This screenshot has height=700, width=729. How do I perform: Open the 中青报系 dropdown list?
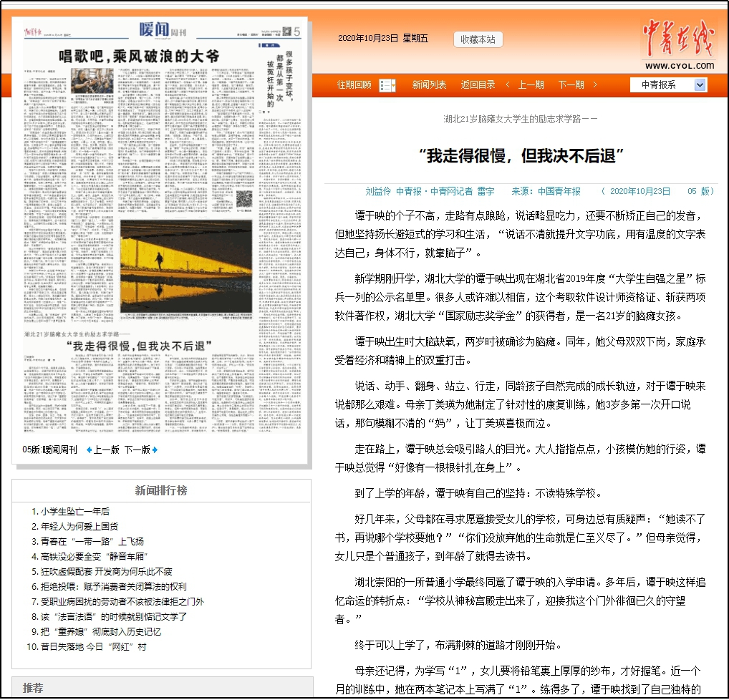click(x=700, y=85)
